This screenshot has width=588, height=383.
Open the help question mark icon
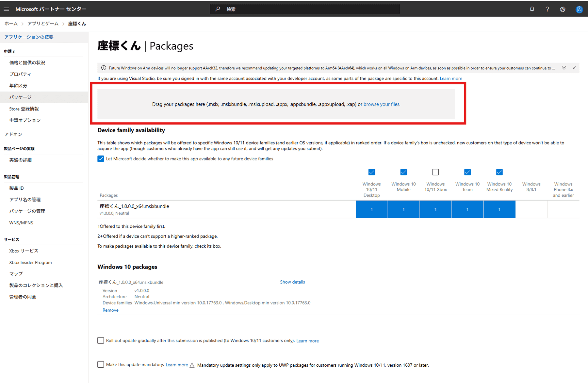tap(547, 9)
